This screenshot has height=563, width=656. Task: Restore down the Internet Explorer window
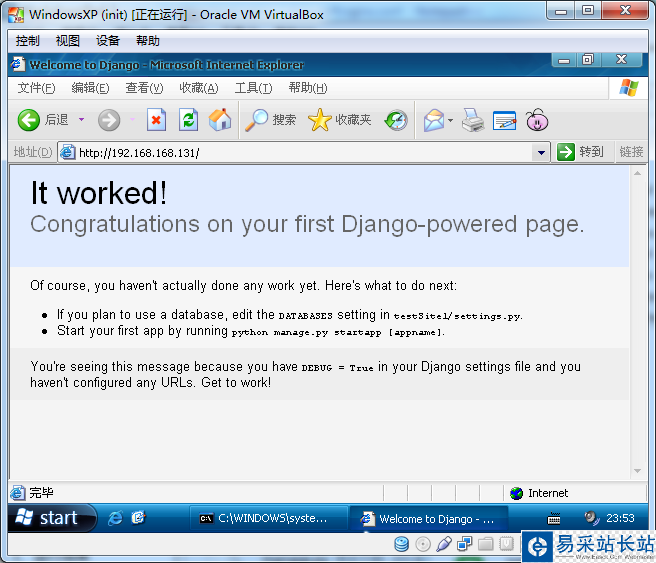tap(588, 61)
